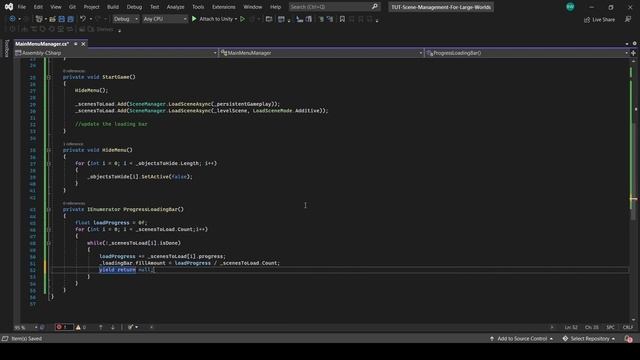Open the View menu
Screen dimensions: 640x360
pos(56,7)
